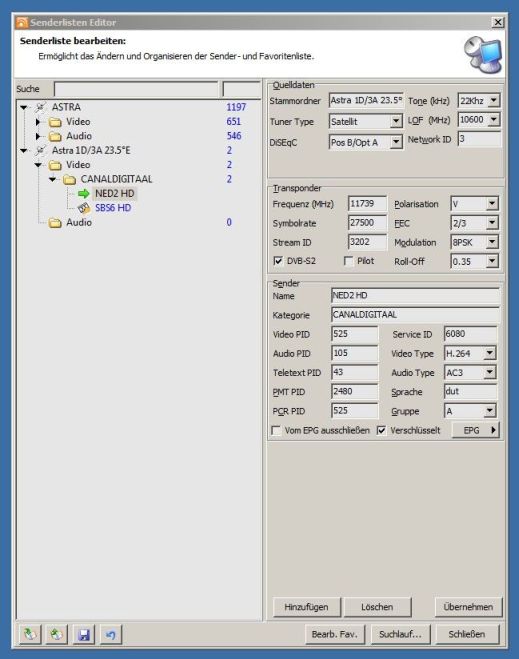Click into the Suche search field
This screenshot has width=519, height=659.
pyautogui.click(x=136, y=89)
